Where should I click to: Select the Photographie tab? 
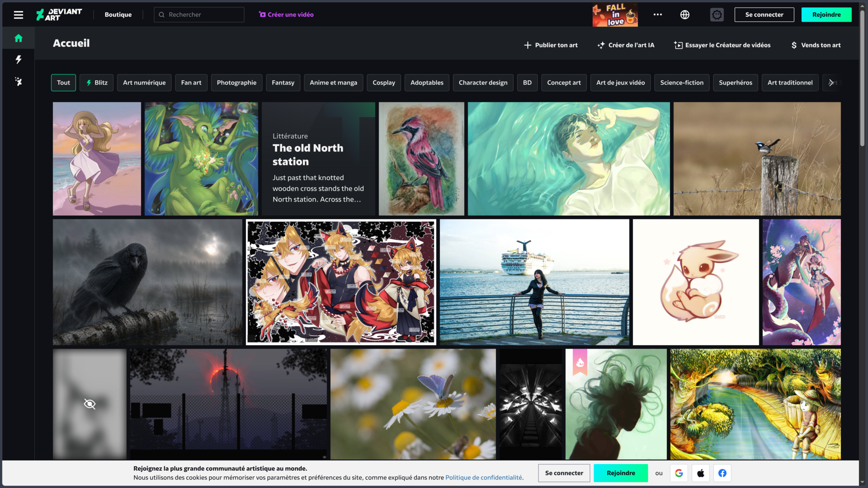pyautogui.click(x=236, y=83)
